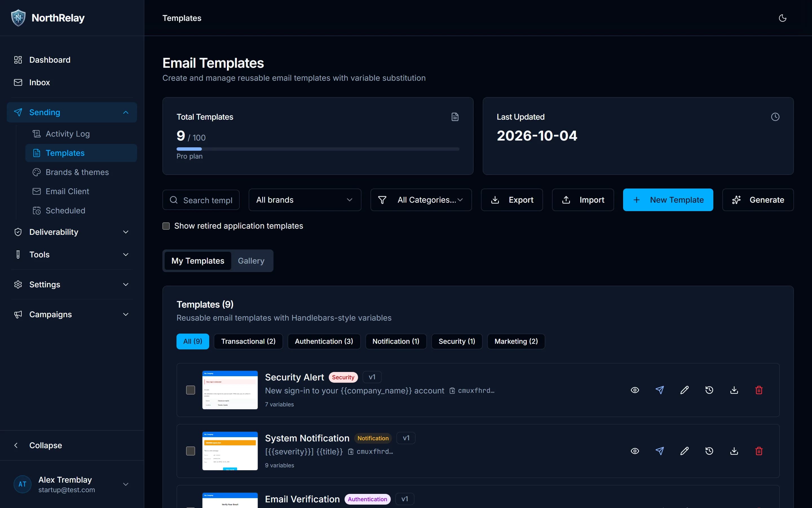Viewport: 812px width, 508px height.
Task: Edit the Security Alert template
Action: [x=684, y=390]
